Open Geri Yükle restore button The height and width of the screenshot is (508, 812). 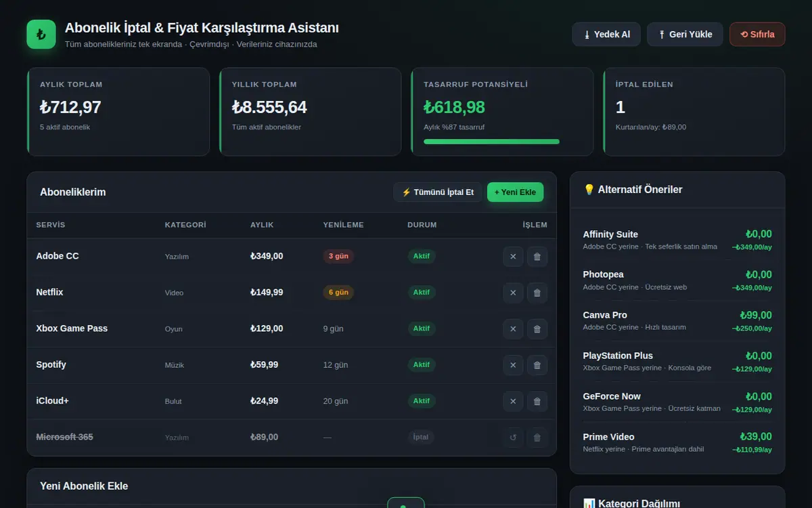click(685, 35)
